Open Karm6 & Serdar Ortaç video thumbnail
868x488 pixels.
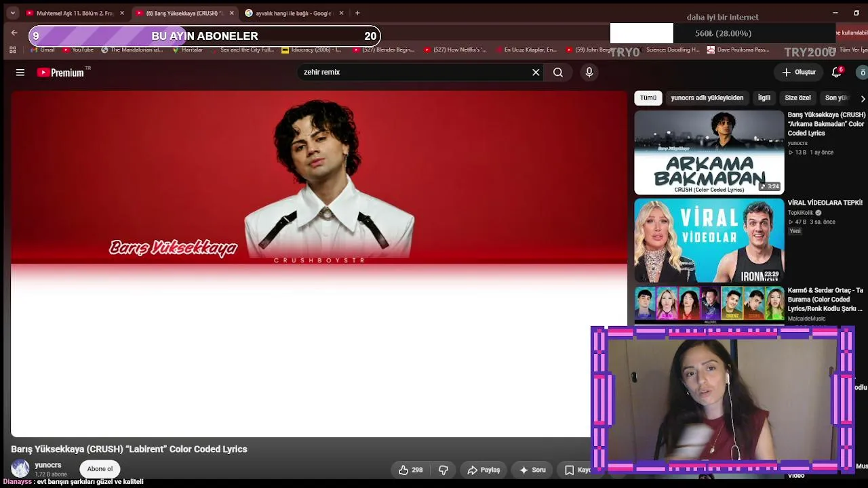(709, 304)
